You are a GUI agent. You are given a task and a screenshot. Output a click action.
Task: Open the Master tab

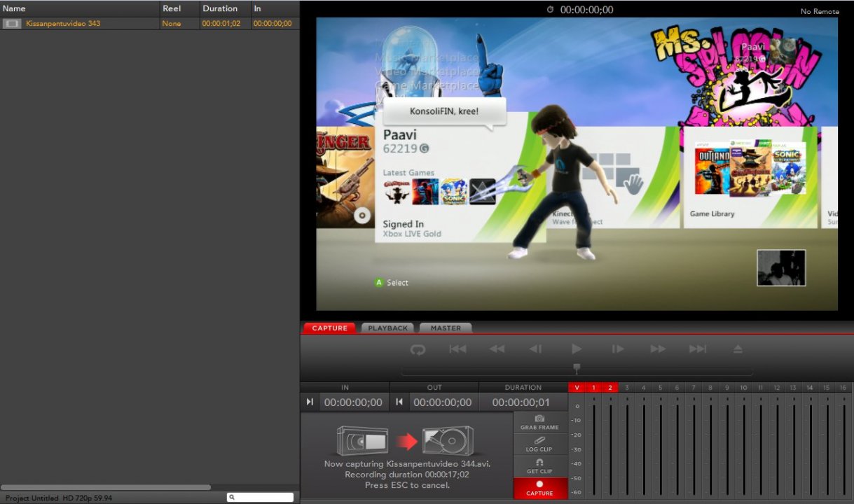pos(446,328)
